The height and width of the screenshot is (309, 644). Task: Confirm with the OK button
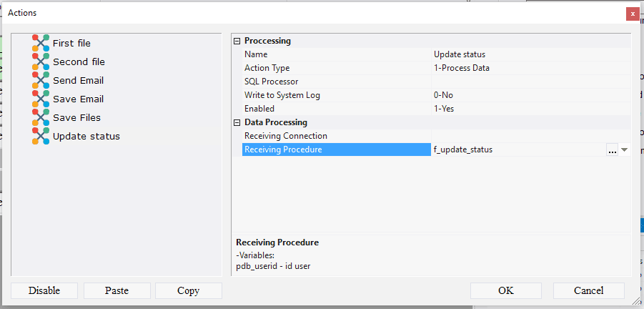click(506, 290)
